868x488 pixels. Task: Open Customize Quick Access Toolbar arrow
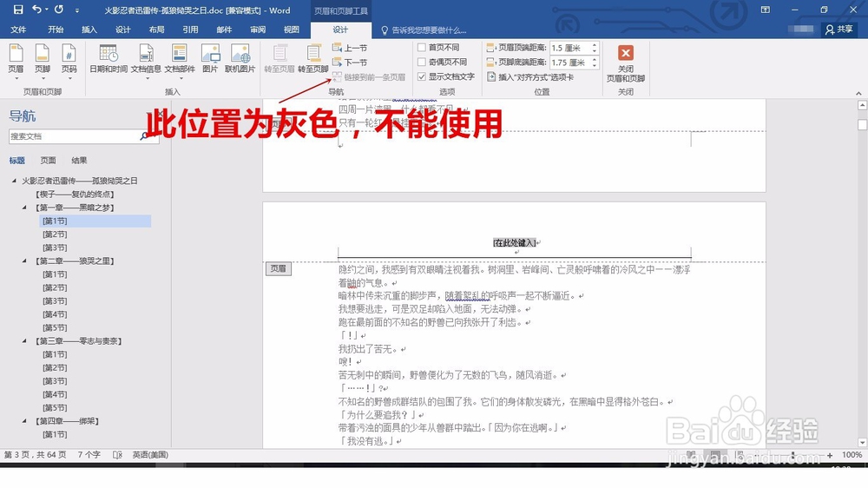[76, 10]
